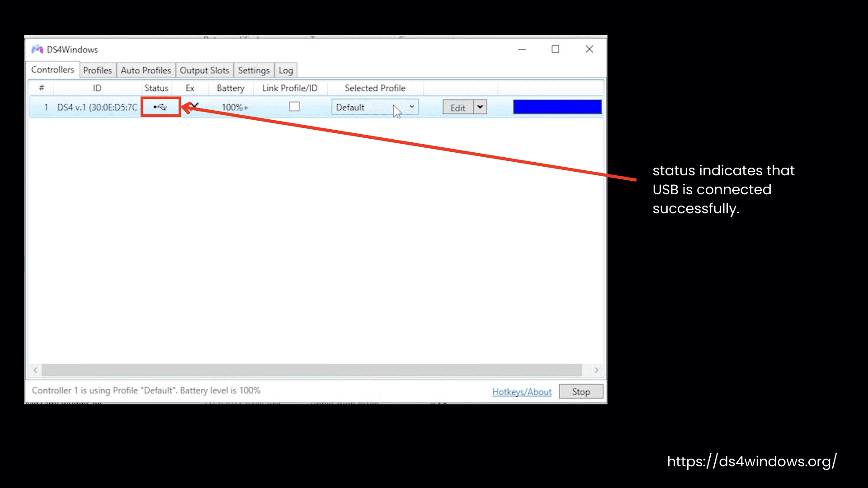Click the status bar message about Profile Default
Viewport: 868px width, 488px height.
pos(146,390)
